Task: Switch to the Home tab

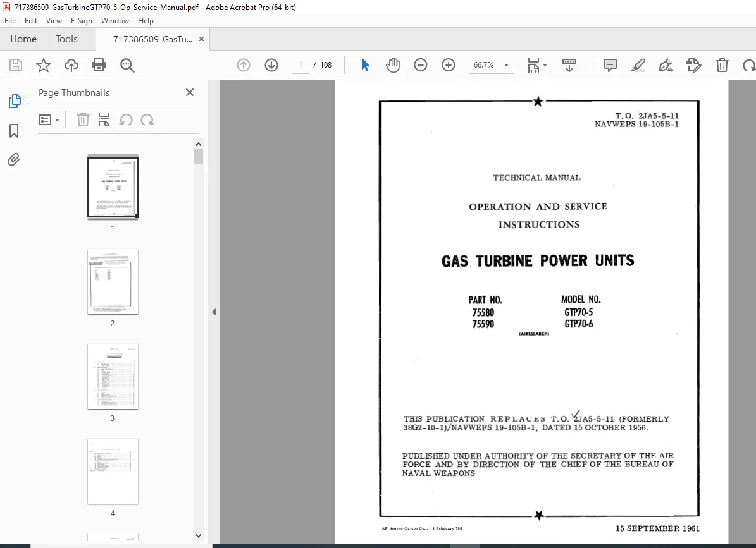Action: tap(23, 39)
